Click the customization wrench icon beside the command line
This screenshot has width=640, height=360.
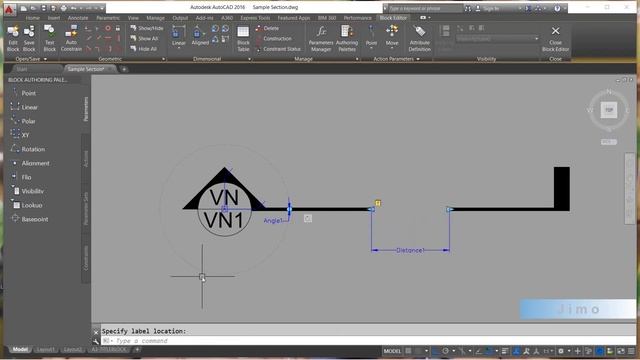pyautogui.click(x=96, y=341)
